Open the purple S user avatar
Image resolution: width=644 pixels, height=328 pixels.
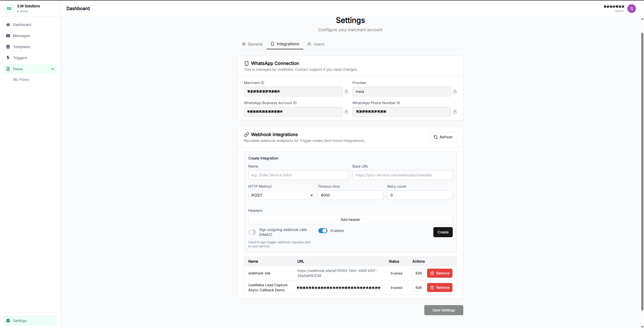tap(631, 9)
